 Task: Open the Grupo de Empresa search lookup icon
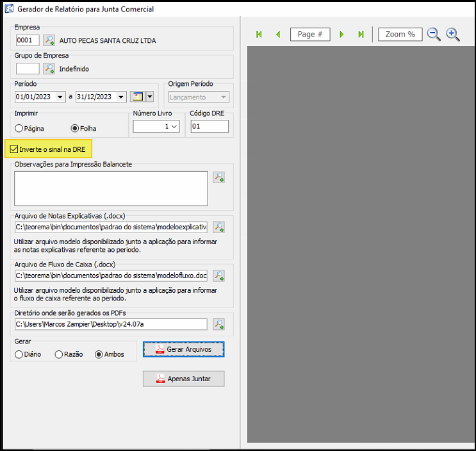pyautogui.click(x=49, y=69)
